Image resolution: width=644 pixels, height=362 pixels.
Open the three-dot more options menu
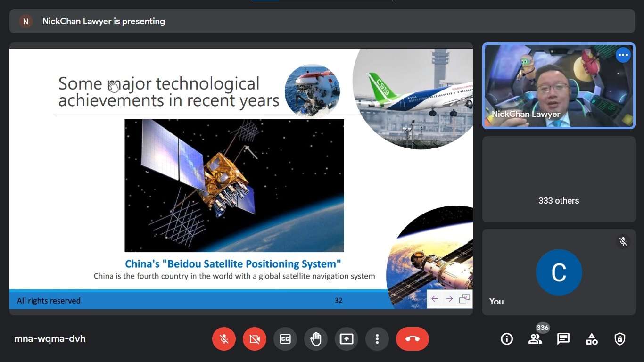pos(377,339)
